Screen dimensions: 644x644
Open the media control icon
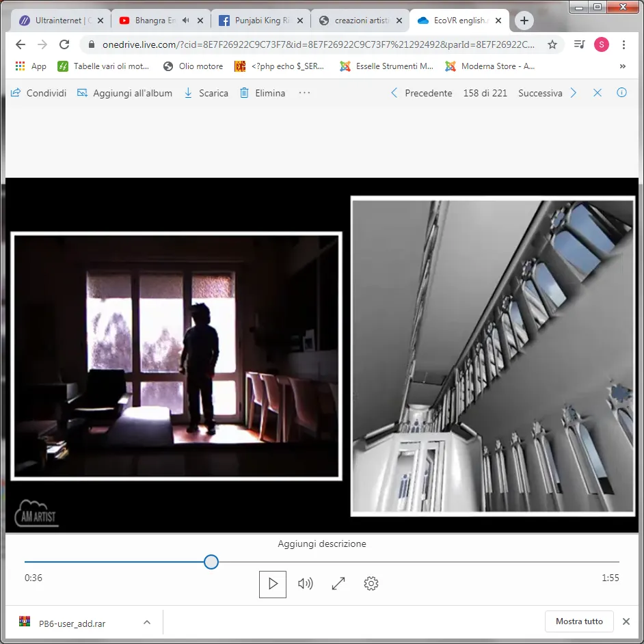pos(580,44)
